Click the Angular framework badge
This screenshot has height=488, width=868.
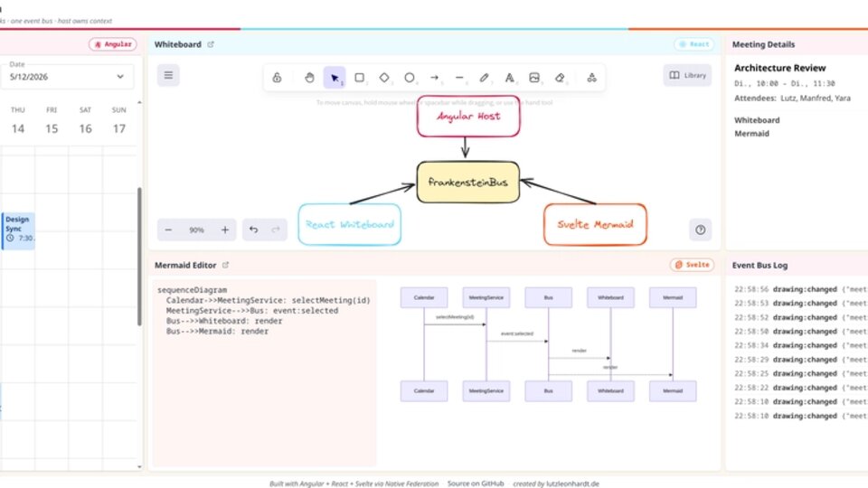pyautogui.click(x=113, y=44)
